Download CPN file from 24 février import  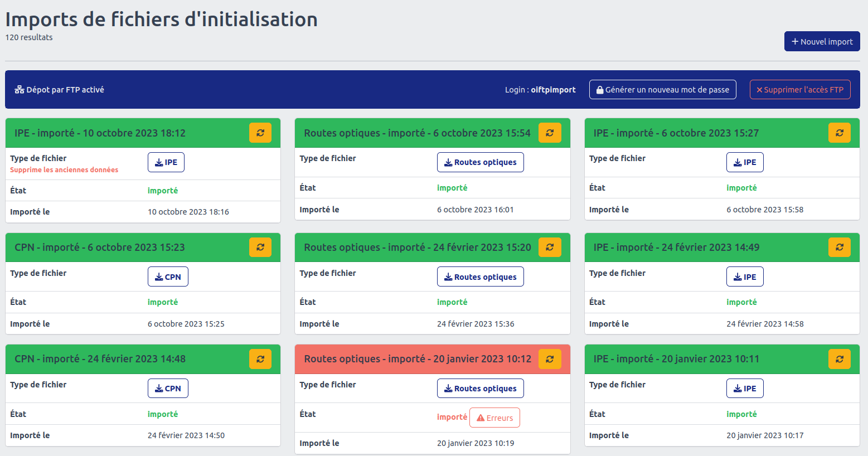click(168, 389)
